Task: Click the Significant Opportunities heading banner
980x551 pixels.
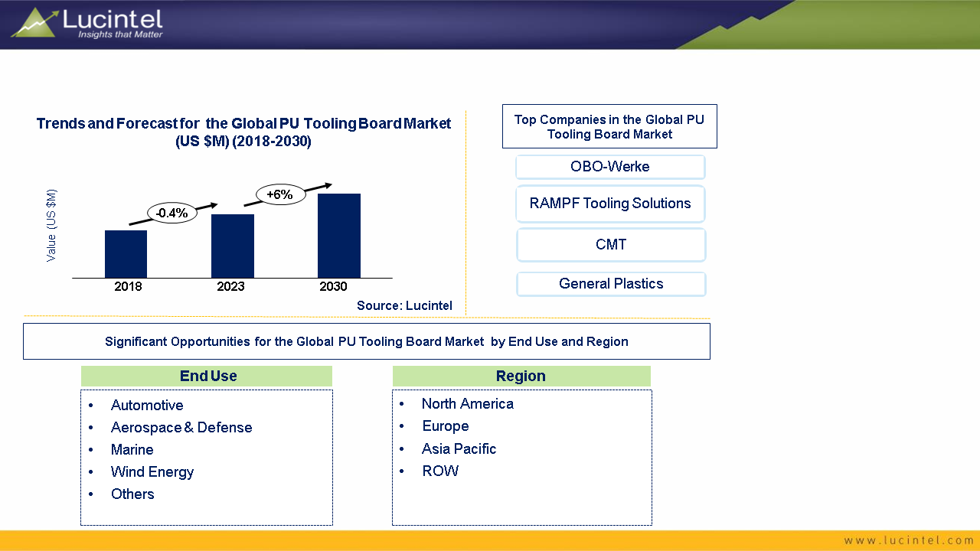Action: 367,341
